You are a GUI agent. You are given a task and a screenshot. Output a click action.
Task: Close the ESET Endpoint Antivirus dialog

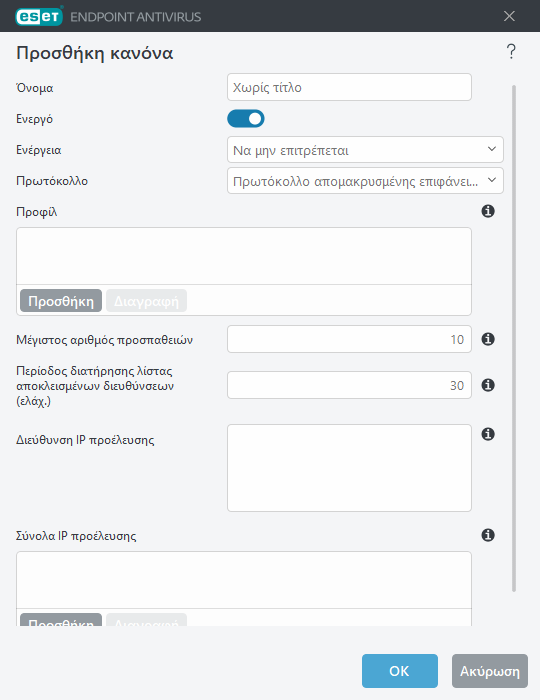point(509,17)
